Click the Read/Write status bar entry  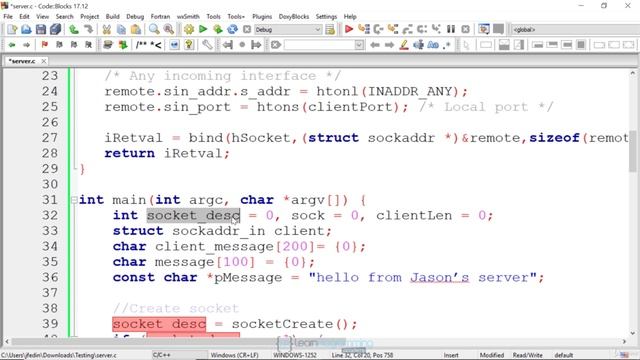[527, 355]
